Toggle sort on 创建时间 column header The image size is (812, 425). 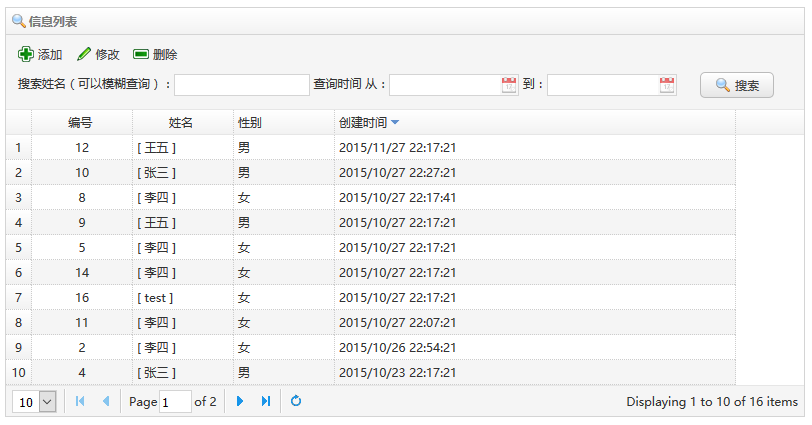pyautogui.click(x=535, y=123)
